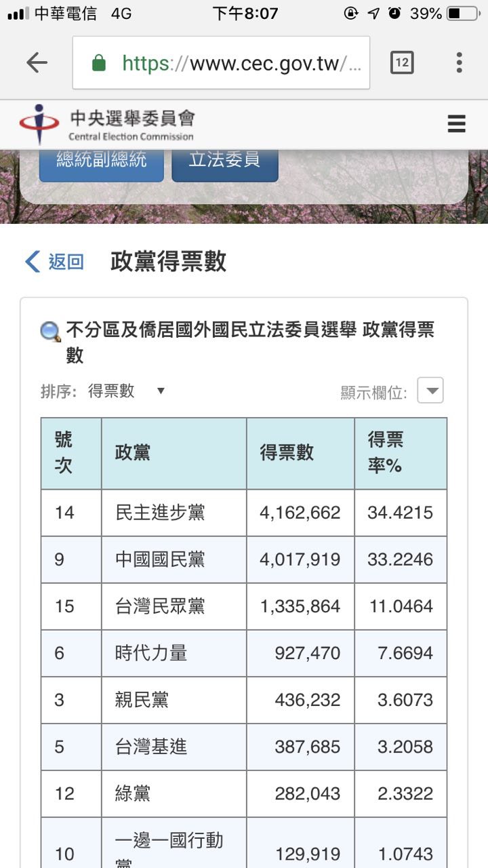Open the hamburger site menu
The image size is (488, 868).
tap(456, 123)
